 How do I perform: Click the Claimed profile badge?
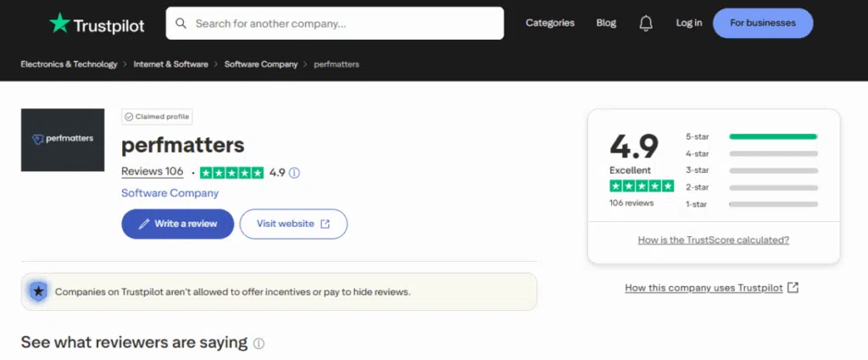pos(157,117)
